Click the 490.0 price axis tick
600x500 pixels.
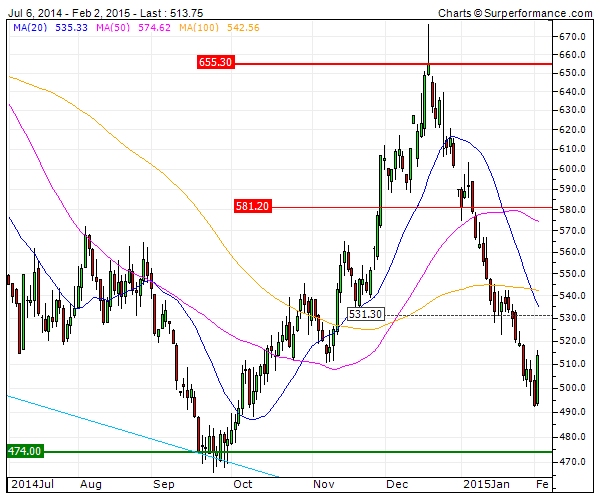pos(572,412)
